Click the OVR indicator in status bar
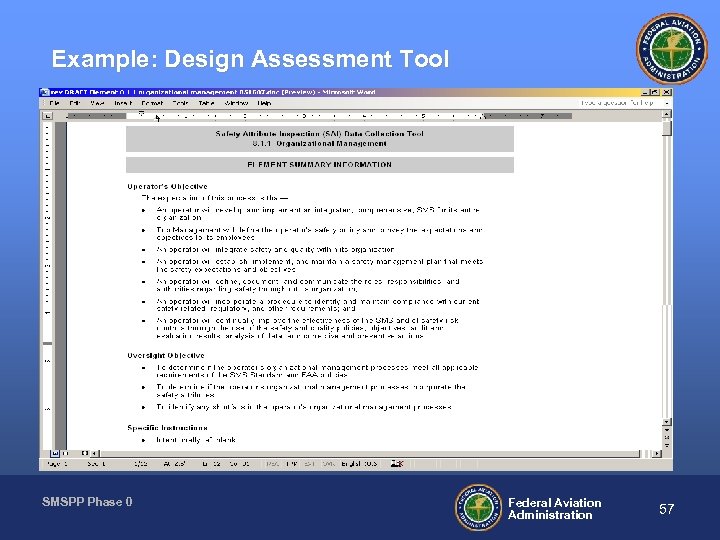720x540 pixels. pyautogui.click(x=328, y=464)
